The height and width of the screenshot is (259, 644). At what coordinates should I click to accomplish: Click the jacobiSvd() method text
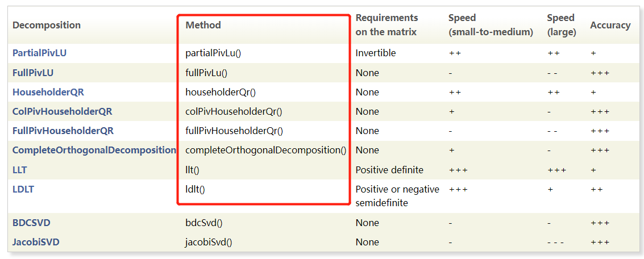209,242
